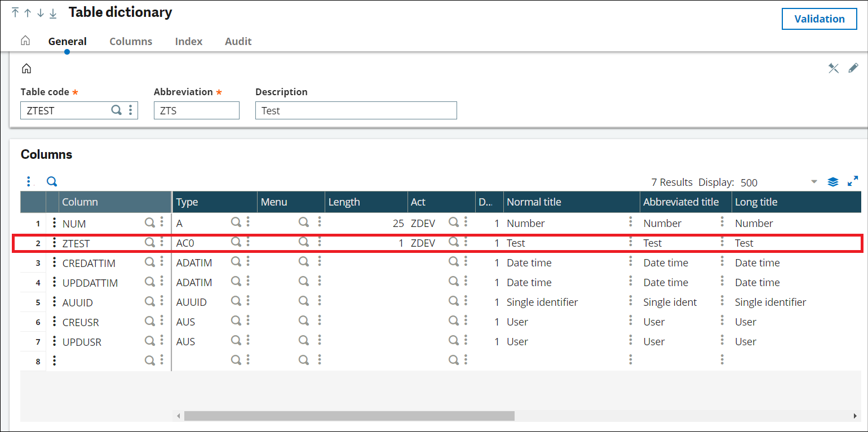Select the Index tab
The width and height of the screenshot is (868, 432).
(188, 41)
